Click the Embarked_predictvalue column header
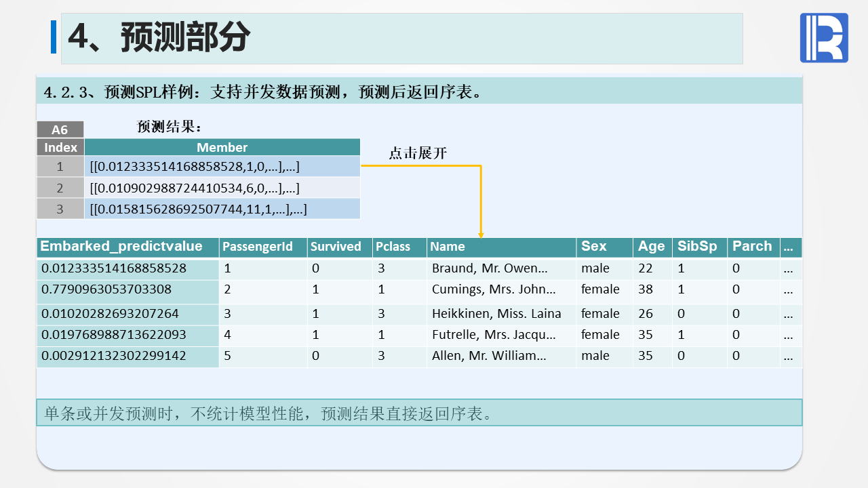 (127, 247)
